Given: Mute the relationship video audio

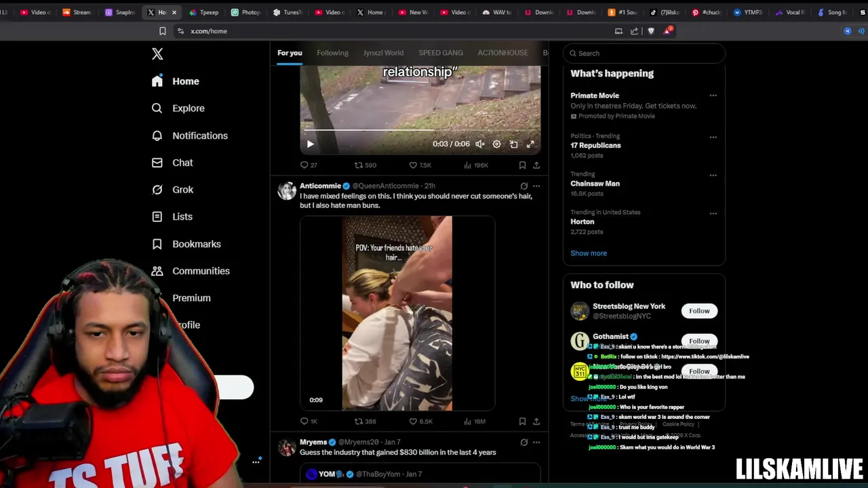Looking at the screenshot, I should [480, 144].
